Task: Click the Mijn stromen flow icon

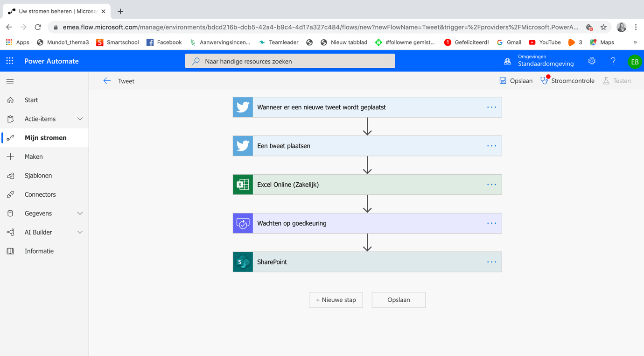Action: pyautogui.click(x=10, y=138)
